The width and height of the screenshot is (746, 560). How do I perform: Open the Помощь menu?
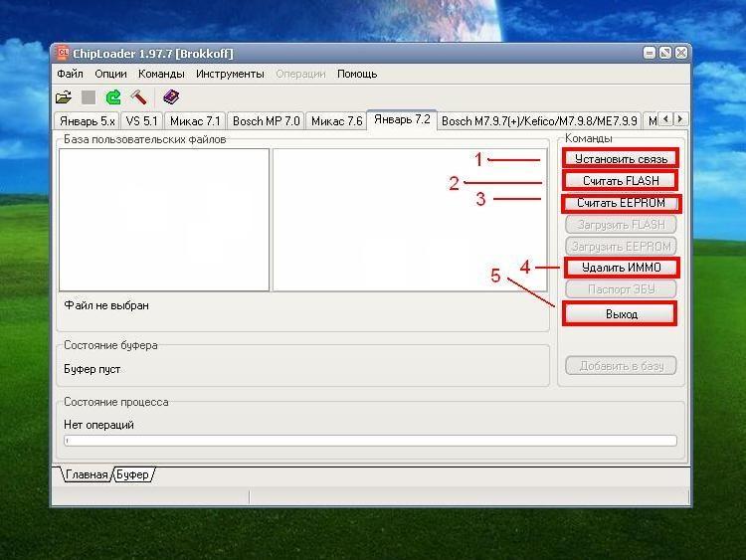point(357,74)
